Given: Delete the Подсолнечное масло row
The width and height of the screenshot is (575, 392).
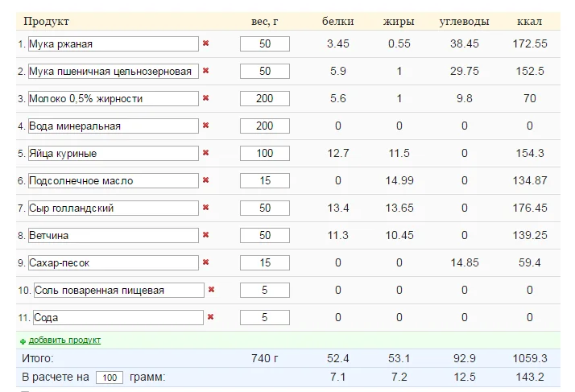Looking at the screenshot, I should [x=205, y=180].
